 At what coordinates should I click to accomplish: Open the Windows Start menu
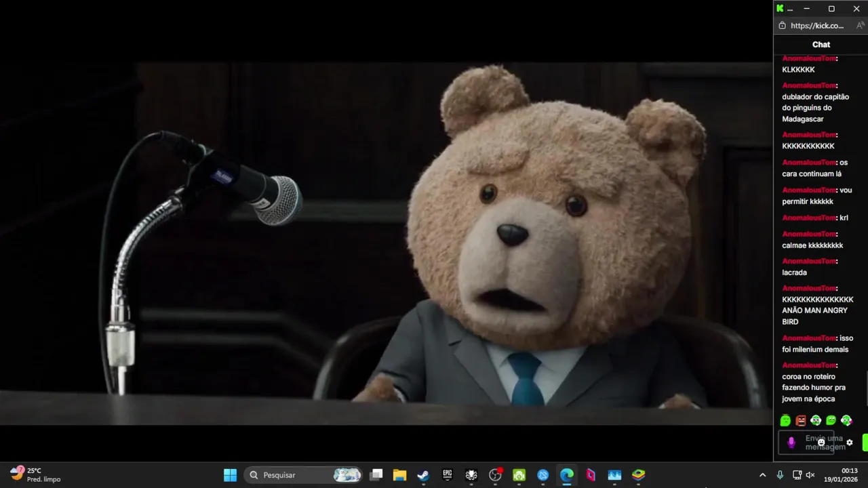[x=230, y=475]
